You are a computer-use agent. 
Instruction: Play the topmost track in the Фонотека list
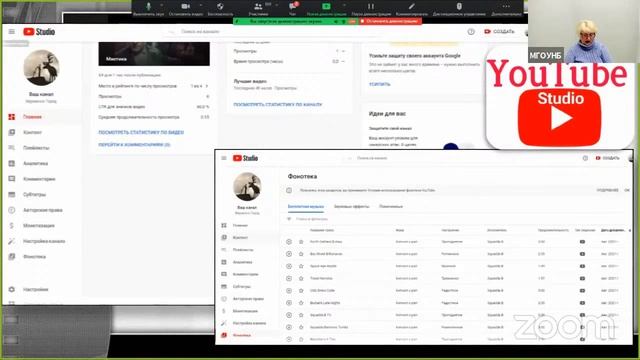click(x=289, y=242)
